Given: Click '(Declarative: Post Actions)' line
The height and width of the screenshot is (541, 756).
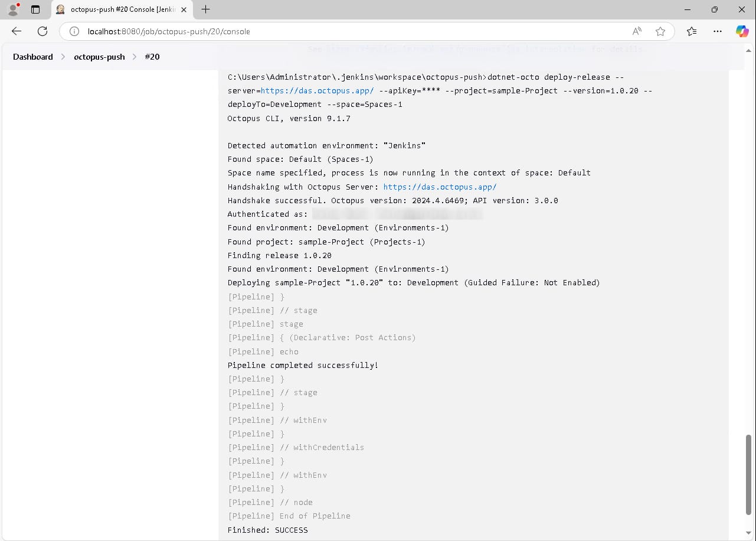Looking at the screenshot, I should point(322,337).
